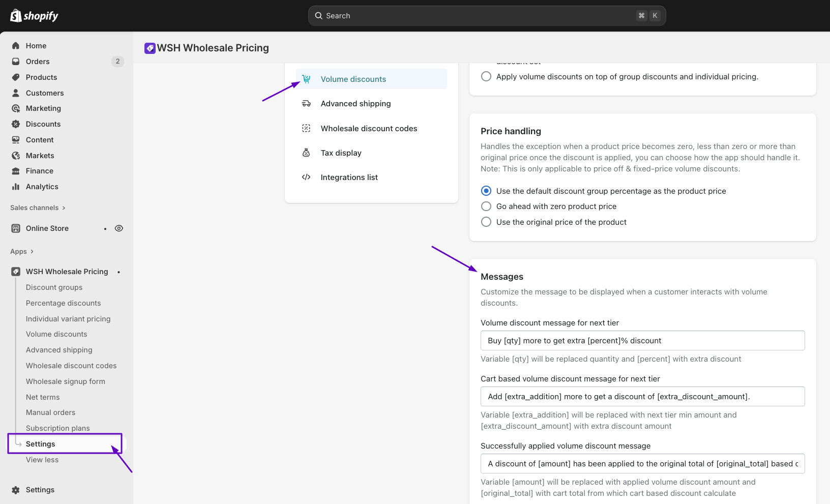Open Volume discounts in settings menu
Image resolution: width=830 pixels, height=504 pixels.
353,79
